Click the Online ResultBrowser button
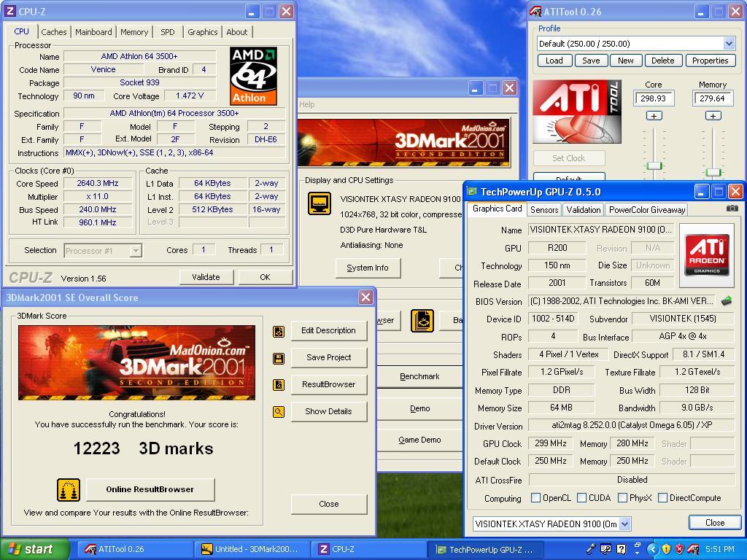Image resolution: width=747 pixels, height=560 pixels. (150, 489)
